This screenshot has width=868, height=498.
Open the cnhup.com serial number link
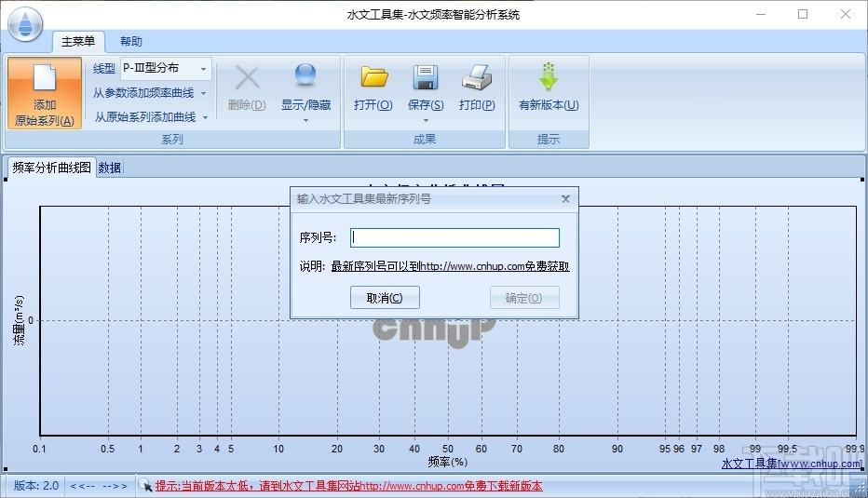point(450,266)
